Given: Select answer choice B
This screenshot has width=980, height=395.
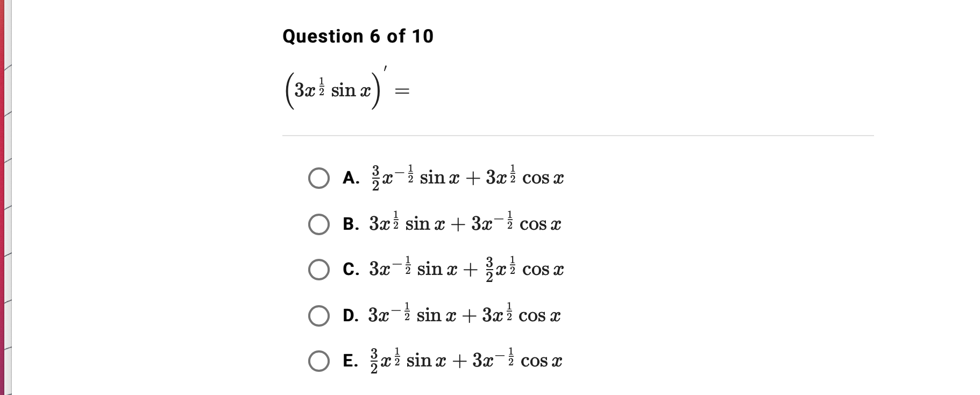Looking at the screenshot, I should pos(319,225).
